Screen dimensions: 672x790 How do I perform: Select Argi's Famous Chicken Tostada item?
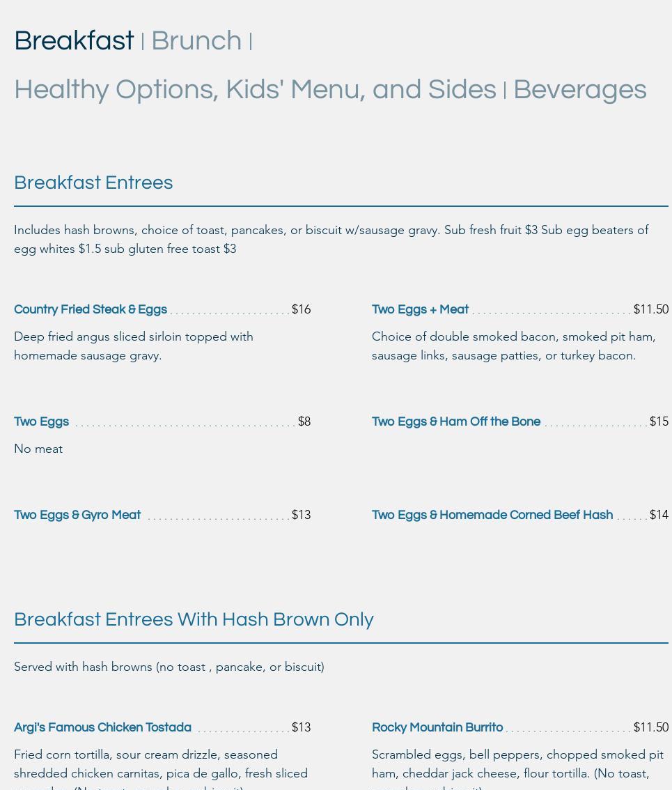[x=102, y=727]
